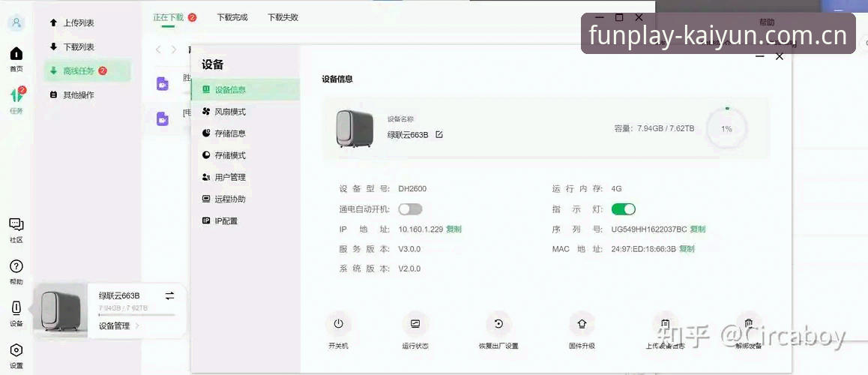The width and height of the screenshot is (868, 375).
Task: Click 固件升级 firmware upgrade icon
Action: (582, 324)
